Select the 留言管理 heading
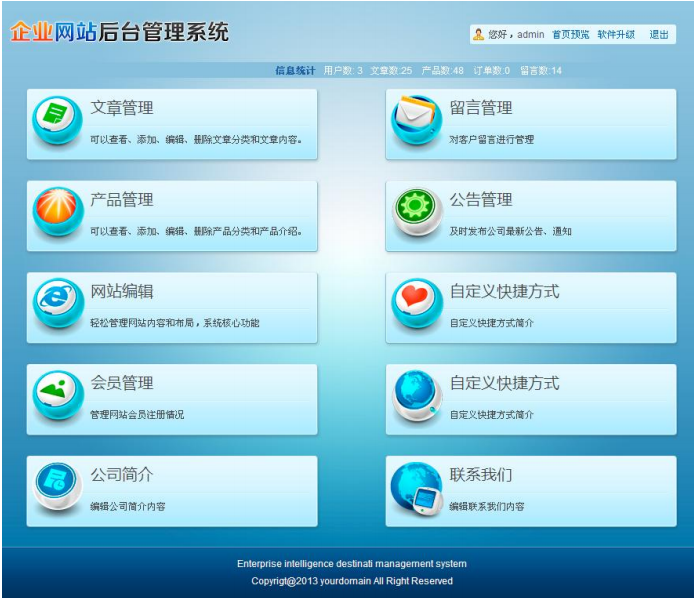 (x=481, y=108)
